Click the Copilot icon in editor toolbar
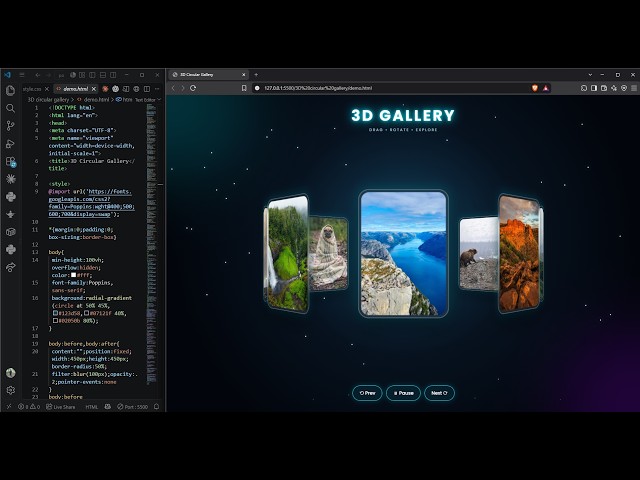The width and height of the screenshot is (640, 480). pyautogui.click(x=116, y=89)
